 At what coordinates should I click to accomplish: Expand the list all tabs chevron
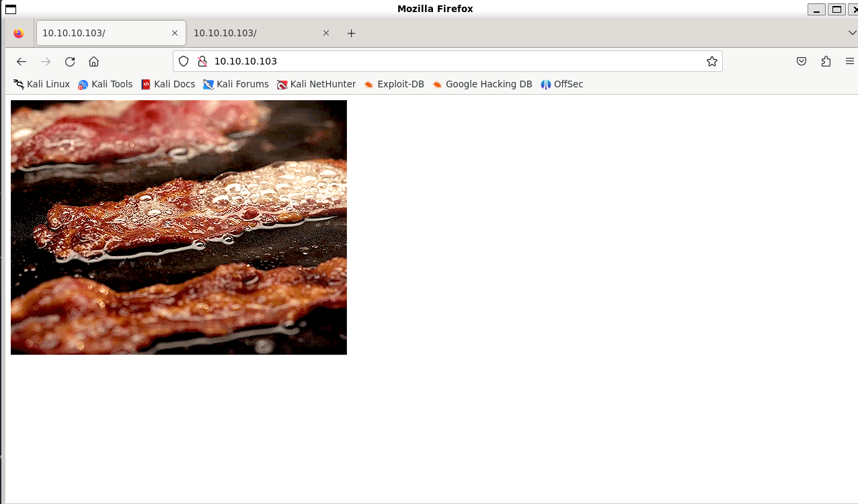(852, 33)
